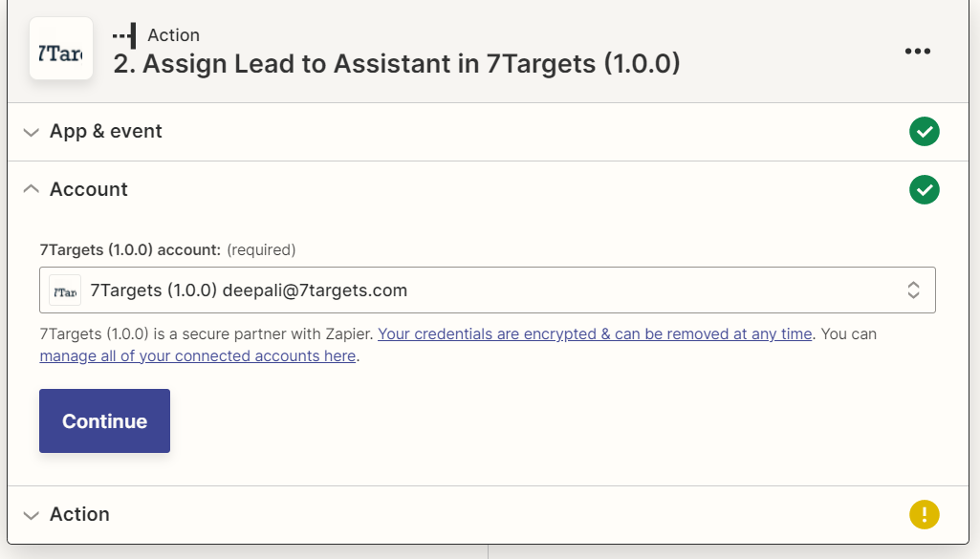Collapse the Account section chevron
Image resolution: width=980 pixels, height=559 pixels.
coord(32,189)
